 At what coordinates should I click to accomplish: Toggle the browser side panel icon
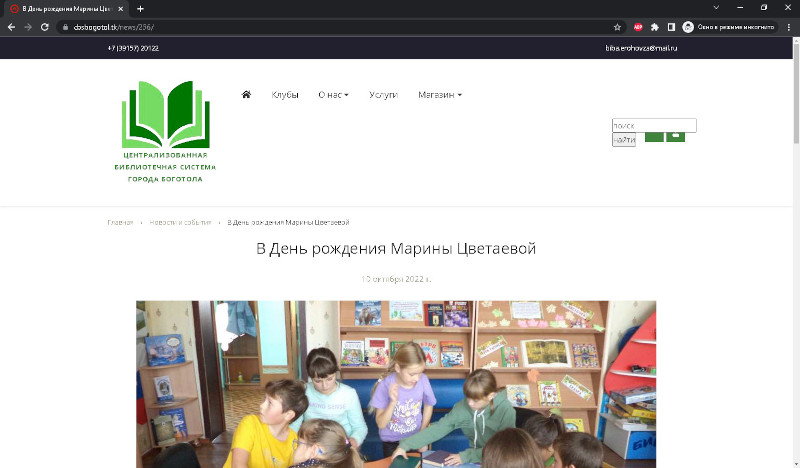coord(671,27)
